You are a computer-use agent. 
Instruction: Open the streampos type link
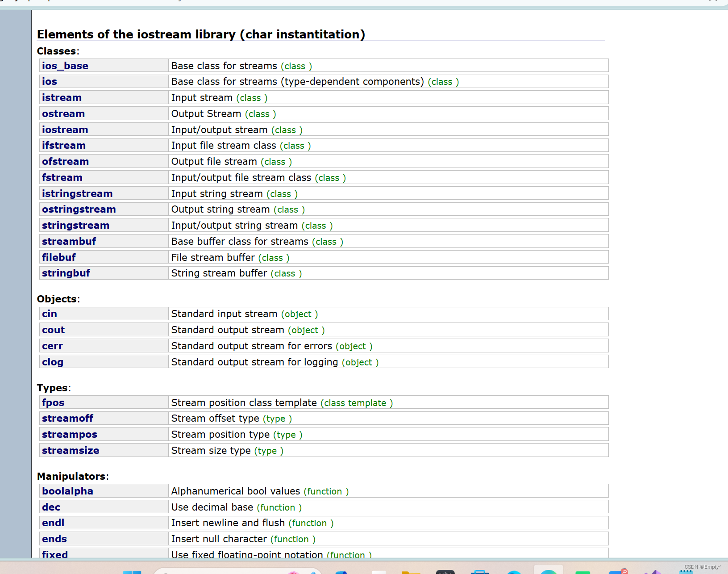click(x=70, y=434)
